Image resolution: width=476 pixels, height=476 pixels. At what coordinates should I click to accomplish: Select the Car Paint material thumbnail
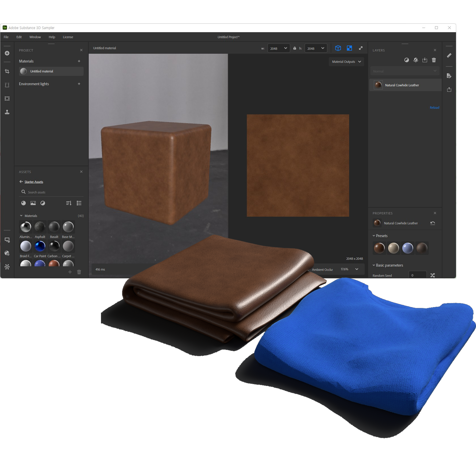[x=40, y=246]
